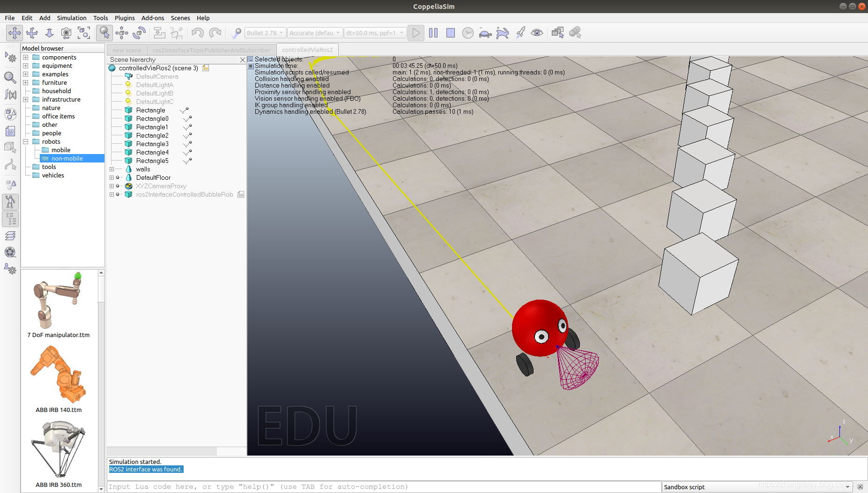Click scroll-down arrow of model thumbnail list
The height and width of the screenshot is (493, 868).
[101, 489]
